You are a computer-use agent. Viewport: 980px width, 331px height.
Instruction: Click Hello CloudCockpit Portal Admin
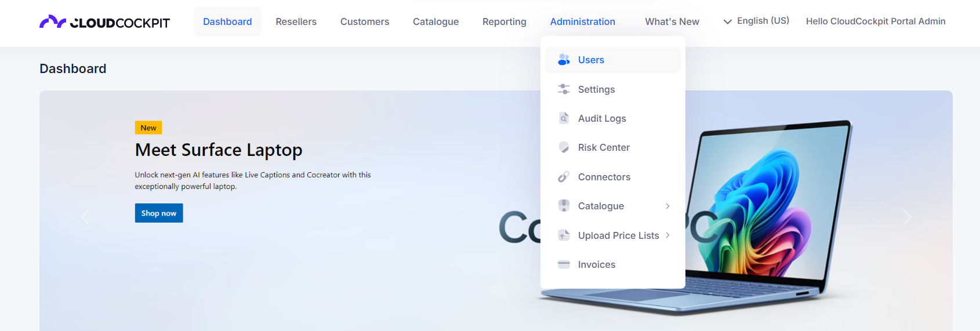coord(876,21)
